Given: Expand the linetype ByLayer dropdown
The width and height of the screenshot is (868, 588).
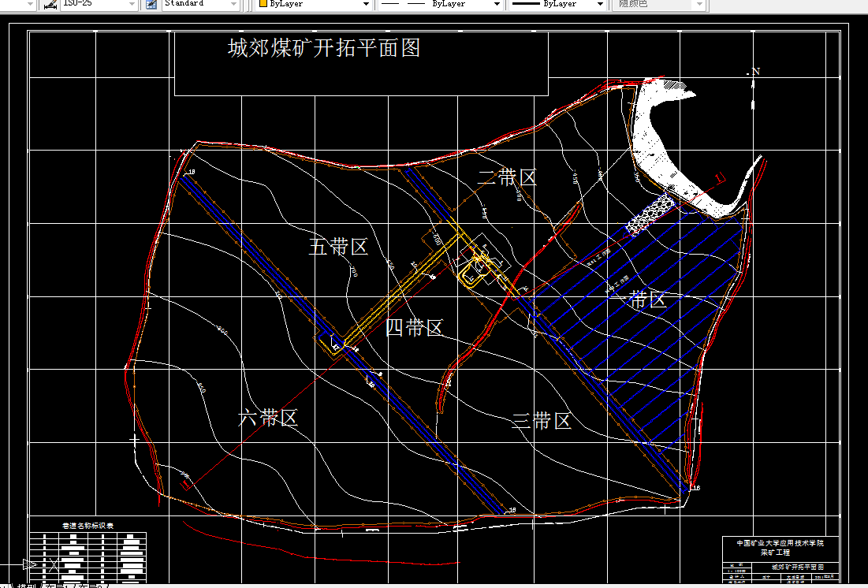Looking at the screenshot, I should (497, 4).
